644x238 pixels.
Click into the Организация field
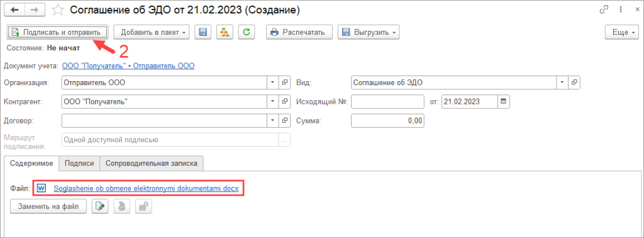pos(164,82)
